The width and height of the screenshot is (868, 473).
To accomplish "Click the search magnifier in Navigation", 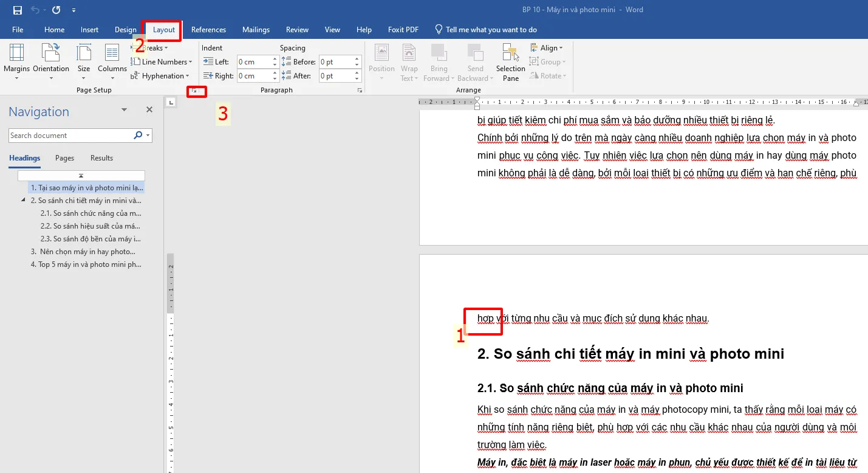I will (138, 136).
